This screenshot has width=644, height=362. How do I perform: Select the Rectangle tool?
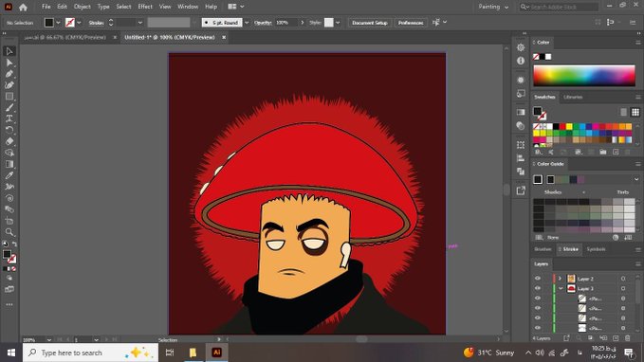click(x=9, y=97)
